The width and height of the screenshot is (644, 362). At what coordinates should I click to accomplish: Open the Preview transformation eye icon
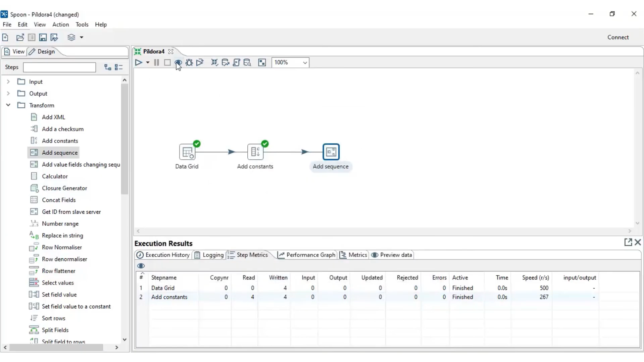click(x=178, y=62)
